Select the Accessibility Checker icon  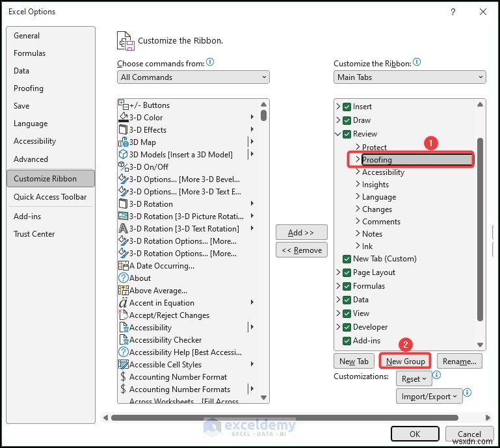123,339
